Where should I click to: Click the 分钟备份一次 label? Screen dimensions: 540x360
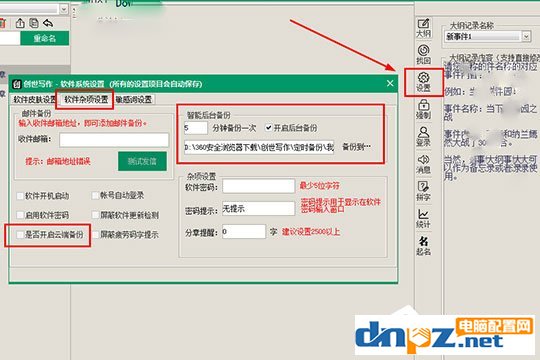pyautogui.click(x=234, y=128)
